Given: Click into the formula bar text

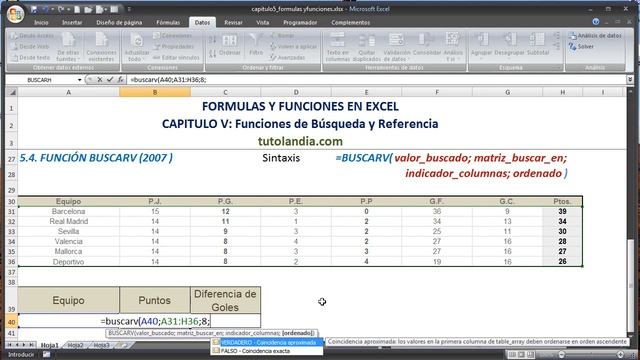Looking at the screenshot, I should point(376,80).
